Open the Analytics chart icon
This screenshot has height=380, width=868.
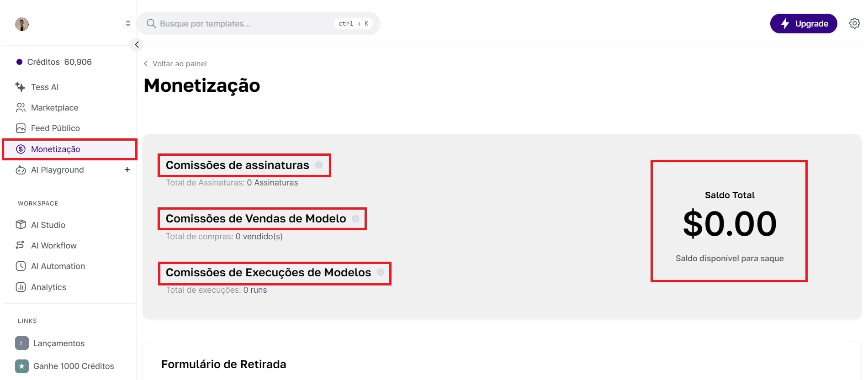[x=21, y=287]
